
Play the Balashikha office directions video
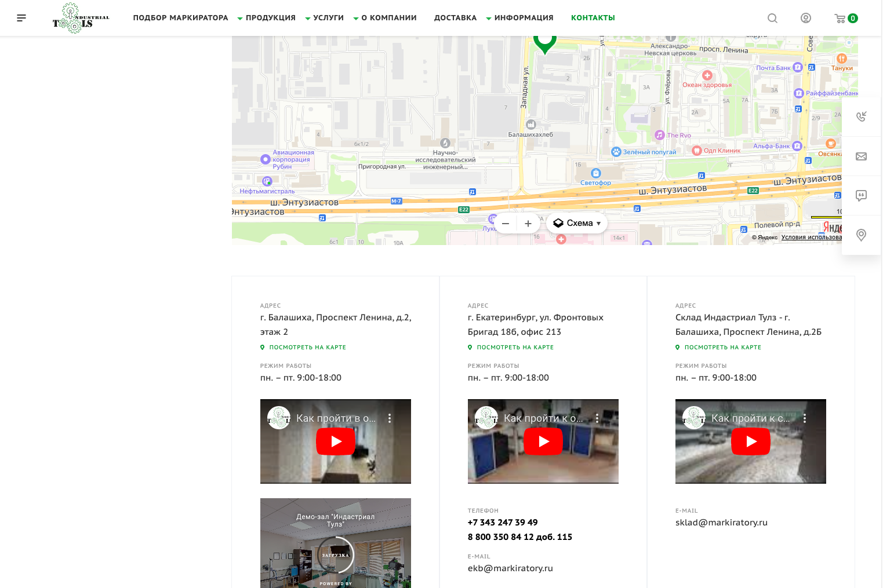tap(336, 441)
